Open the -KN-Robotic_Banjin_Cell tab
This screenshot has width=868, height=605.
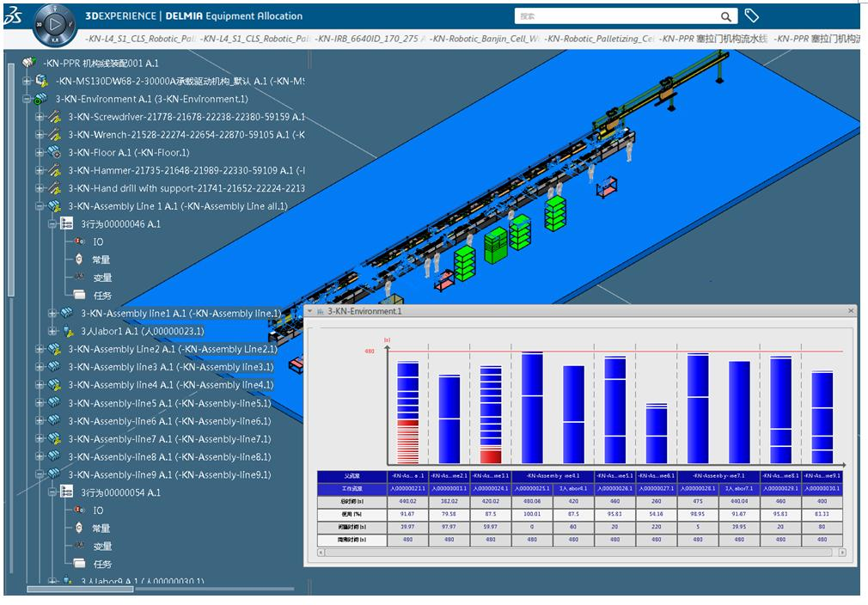point(486,39)
